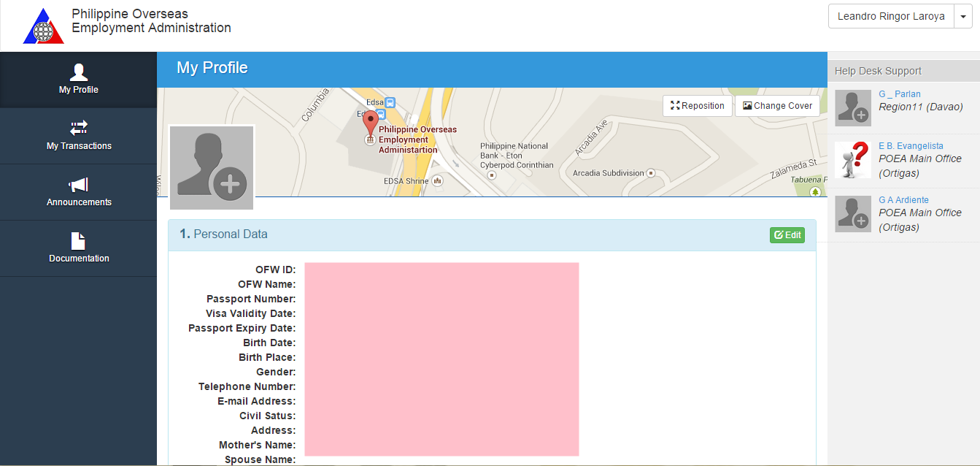Open G A Ardiente help desk contact
980x466 pixels.
click(x=903, y=200)
